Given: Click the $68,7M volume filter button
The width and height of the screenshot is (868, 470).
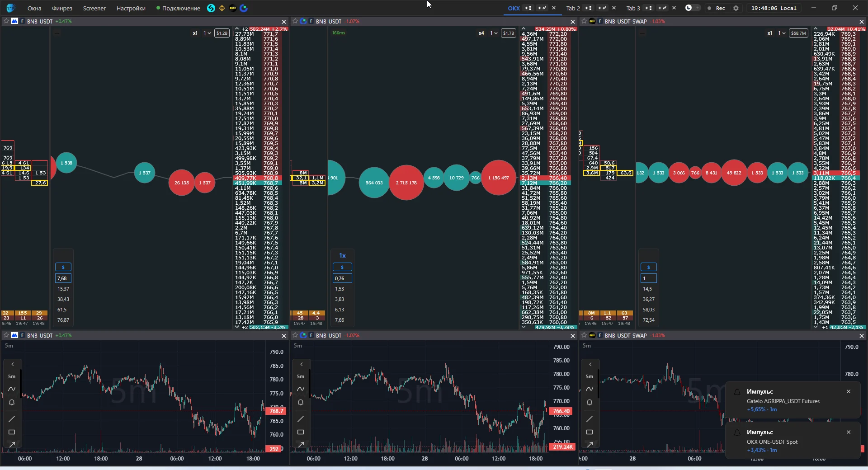Looking at the screenshot, I should click(798, 33).
